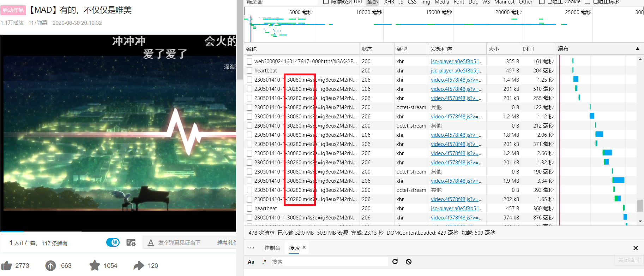The width and height of the screenshot is (644, 276).
Task: Open the video.4f578f48.js link in the 1.25 秒 row
Action: coord(457,80)
